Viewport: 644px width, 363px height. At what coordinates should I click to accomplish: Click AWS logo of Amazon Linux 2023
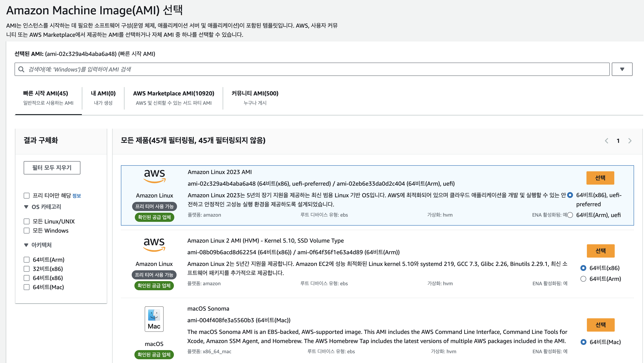click(x=155, y=176)
